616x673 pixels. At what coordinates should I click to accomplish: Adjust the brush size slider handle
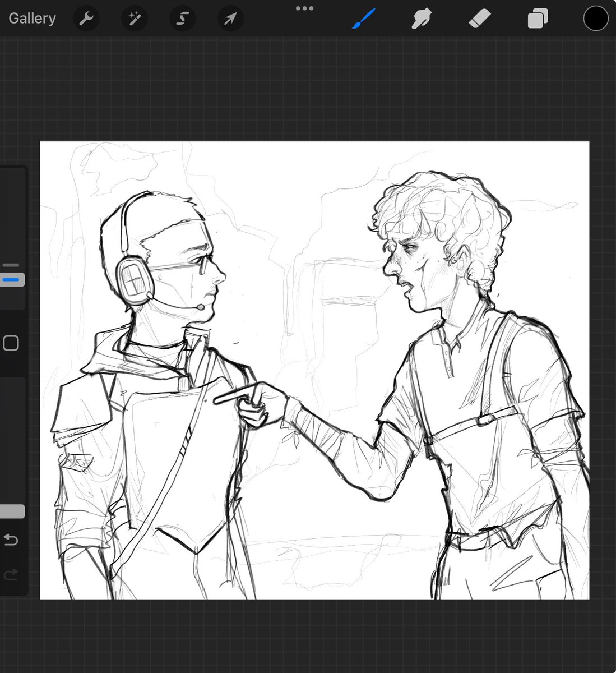12,279
